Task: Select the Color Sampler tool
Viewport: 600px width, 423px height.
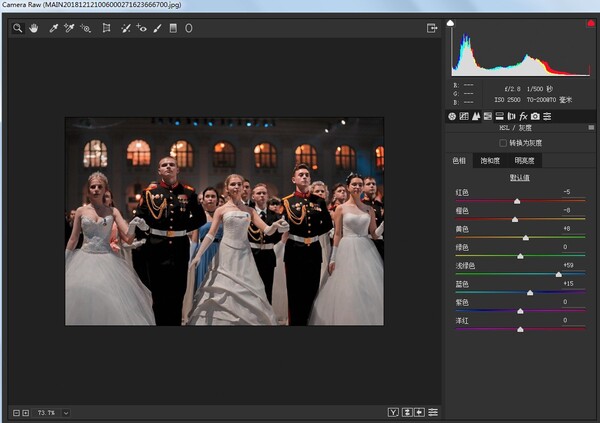Action: (x=69, y=28)
